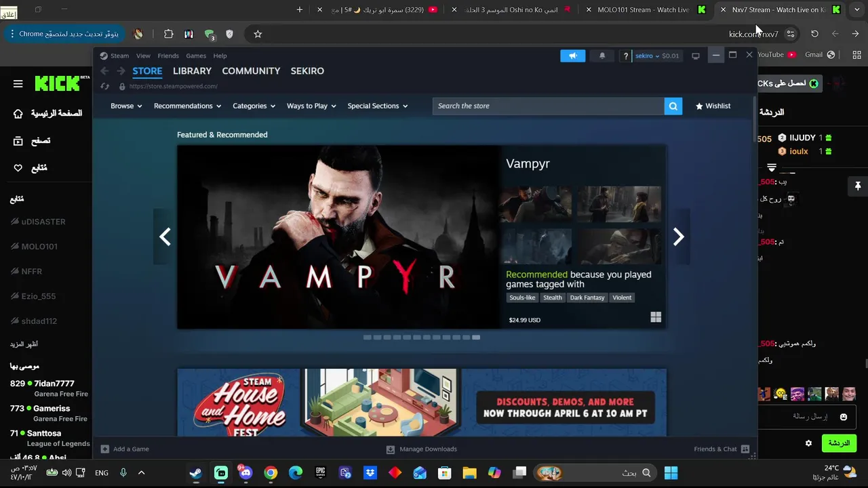Click the store search input field
Screen dimensions: 868x488
click(549, 106)
